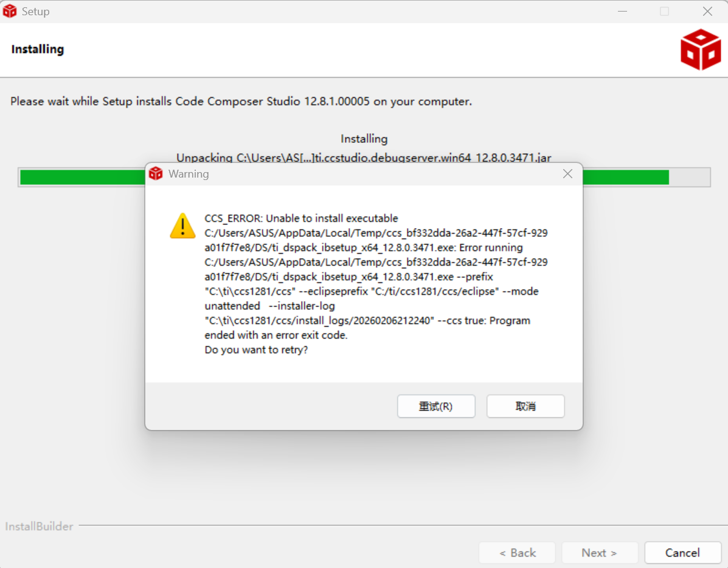This screenshot has width=728, height=568.
Task: Click the 'CCS_ERROR: Unable to install executable' line
Action: [301, 218]
